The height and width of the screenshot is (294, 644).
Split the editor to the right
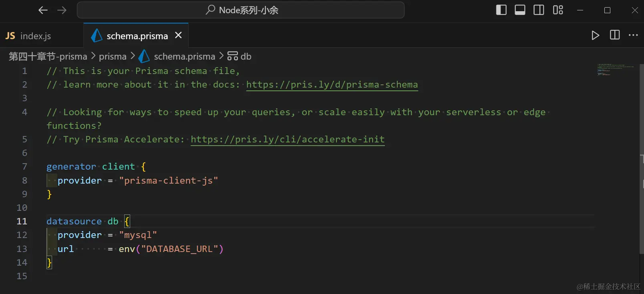click(x=614, y=35)
